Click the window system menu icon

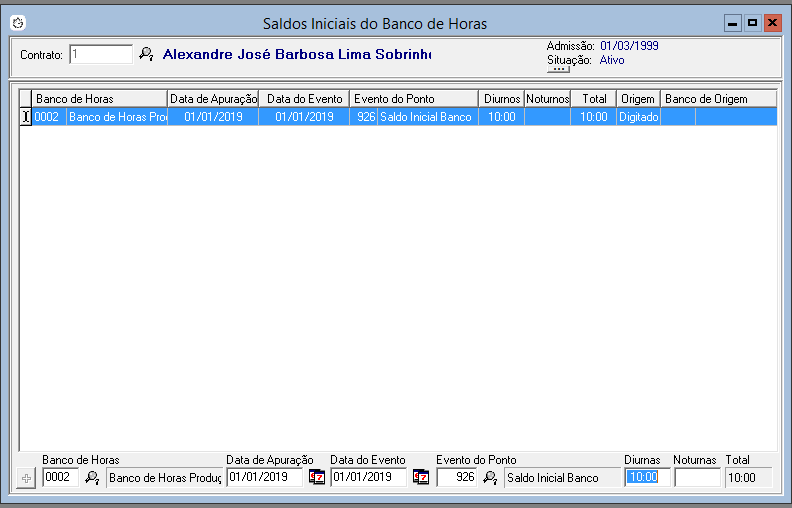click(17, 22)
